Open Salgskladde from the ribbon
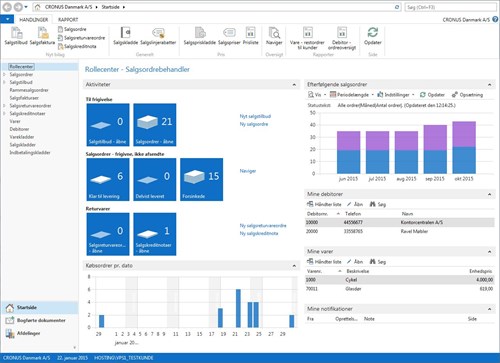The width and height of the screenshot is (500, 363). (125, 36)
